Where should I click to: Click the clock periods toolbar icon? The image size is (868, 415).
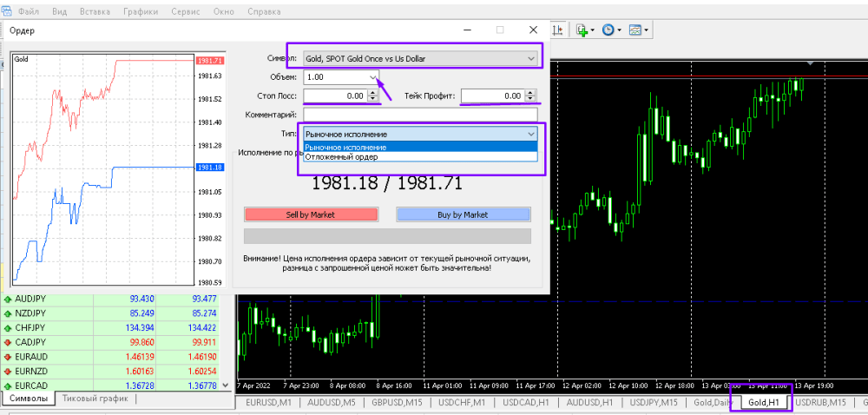[x=608, y=30]
